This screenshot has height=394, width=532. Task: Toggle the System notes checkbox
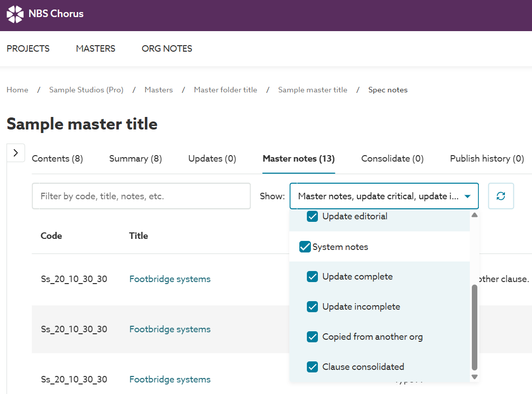click(x=305, y=247)
